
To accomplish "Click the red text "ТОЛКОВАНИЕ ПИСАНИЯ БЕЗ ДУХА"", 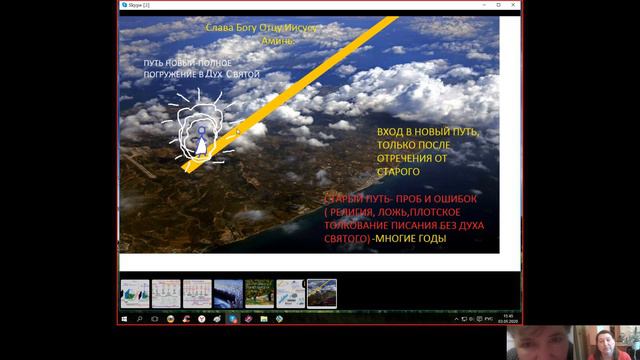I will [404, 225].
